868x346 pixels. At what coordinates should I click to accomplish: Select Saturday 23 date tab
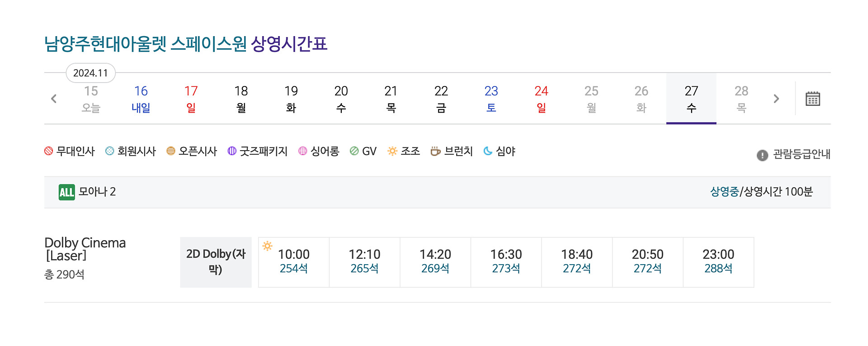(491, 99)
